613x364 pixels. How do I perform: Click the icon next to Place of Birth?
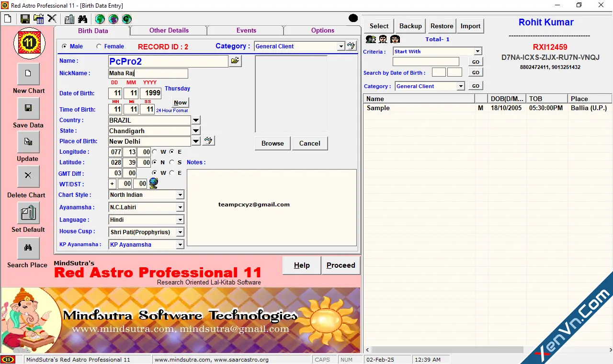(x=208, y=141)
